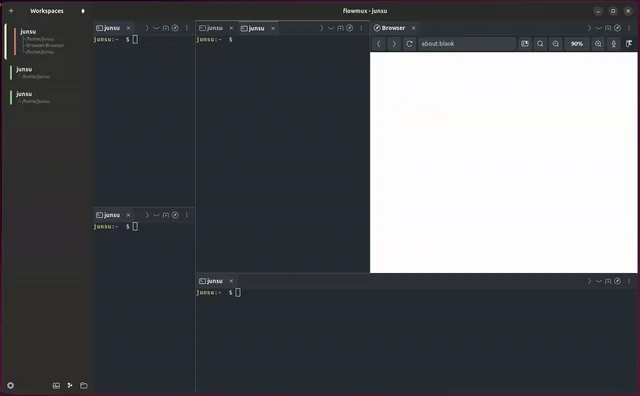Click the git branch icon in sidebar footer
Viewport: 640px width, 396px height.
70,385
